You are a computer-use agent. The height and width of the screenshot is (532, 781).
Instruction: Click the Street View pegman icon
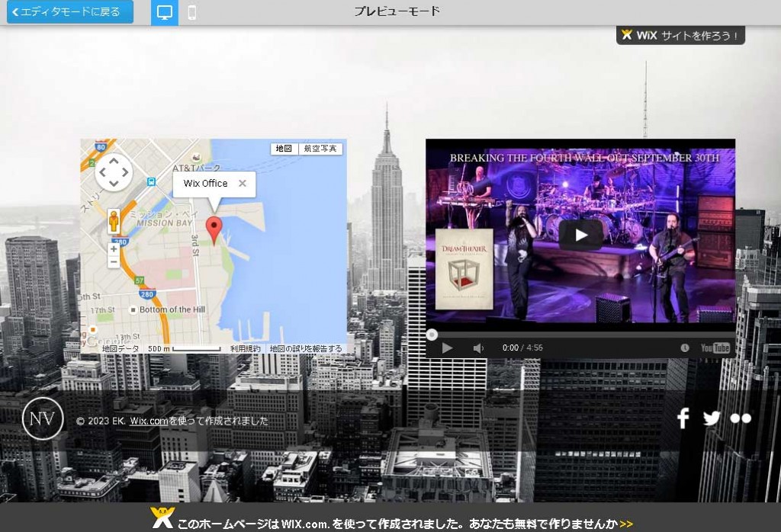(114, 222)
